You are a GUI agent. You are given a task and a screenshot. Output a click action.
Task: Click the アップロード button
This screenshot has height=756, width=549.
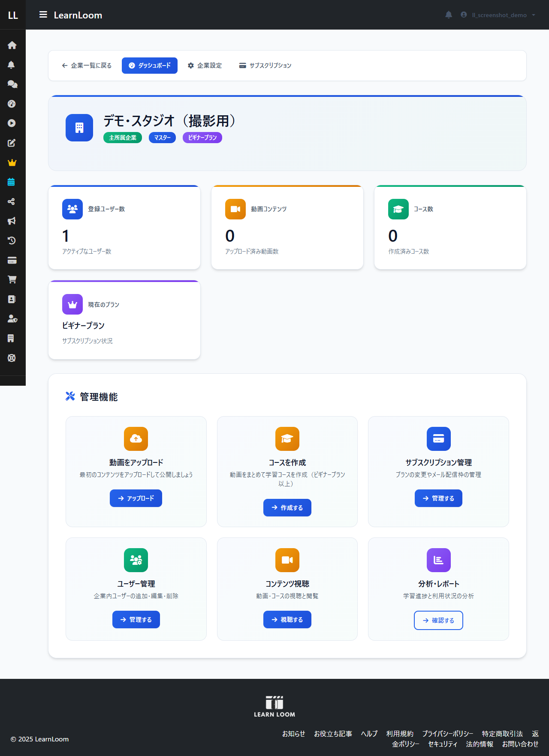[x=136, y=498]
